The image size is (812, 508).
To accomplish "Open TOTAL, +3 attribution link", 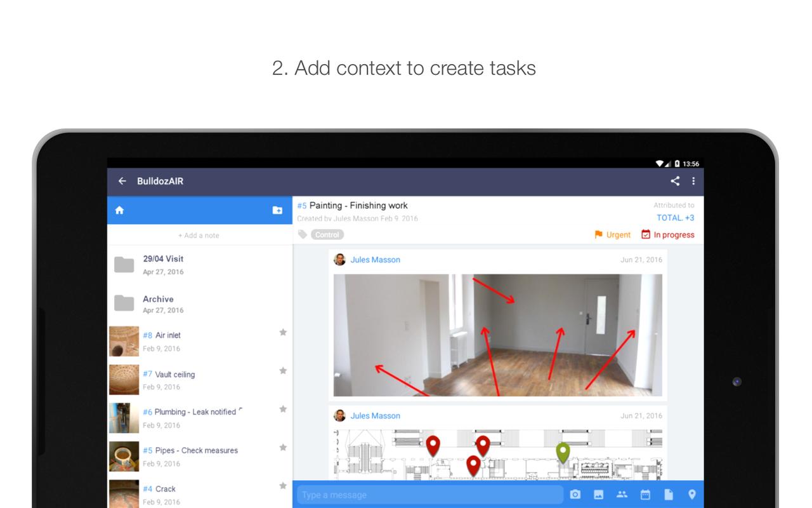I will 675,218.
